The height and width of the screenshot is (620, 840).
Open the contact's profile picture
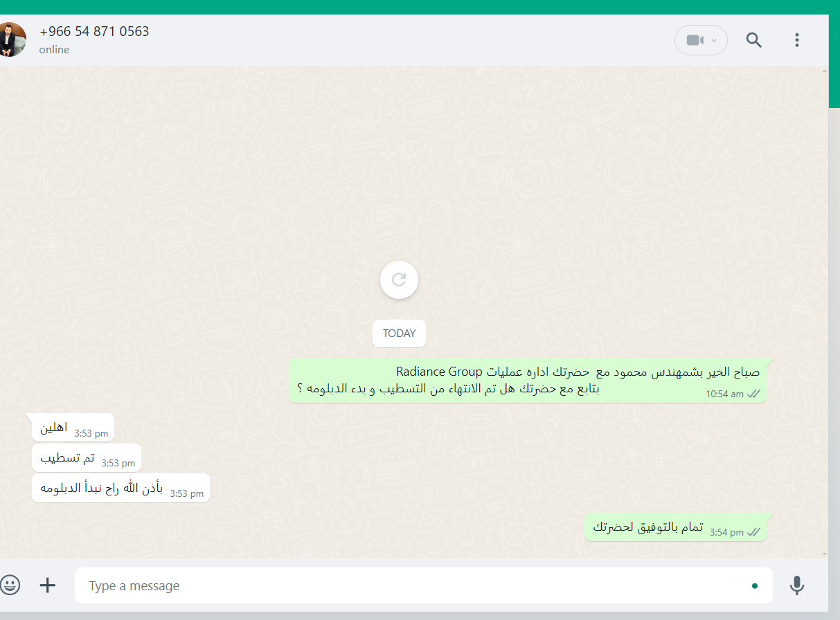click(x=12, y=40)
